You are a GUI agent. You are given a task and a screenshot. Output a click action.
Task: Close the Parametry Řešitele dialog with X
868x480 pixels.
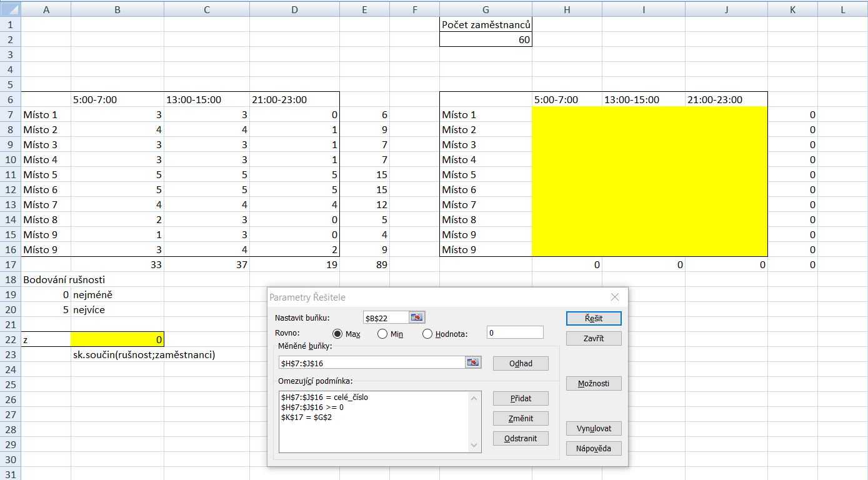coord(615,297)
